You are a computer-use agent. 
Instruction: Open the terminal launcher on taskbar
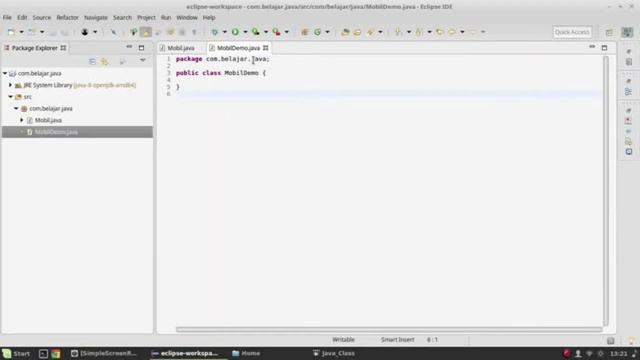coord(43,353)
